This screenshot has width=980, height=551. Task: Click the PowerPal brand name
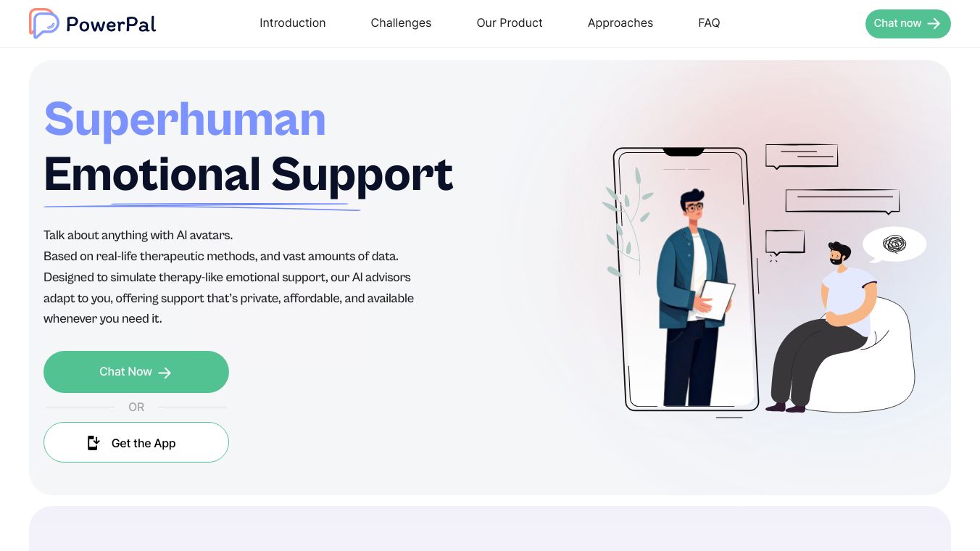(x=111, y=25)
